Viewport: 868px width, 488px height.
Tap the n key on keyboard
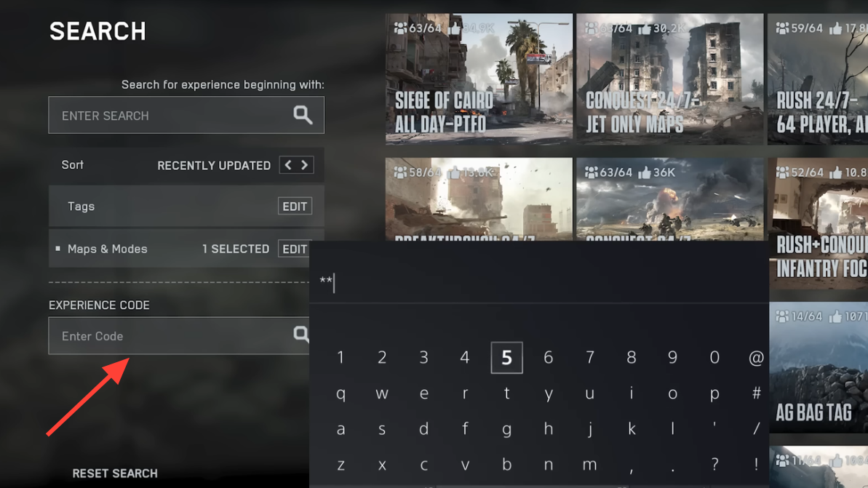(548, 465)
